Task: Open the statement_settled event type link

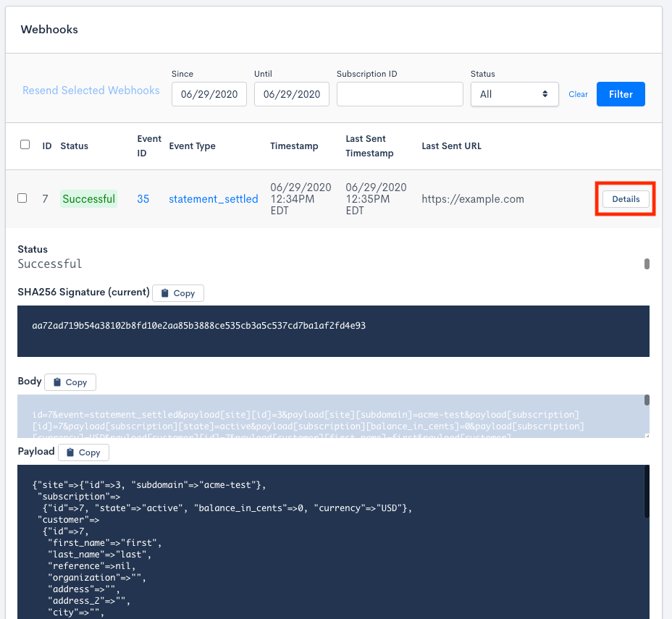Action: (x=214, y=199)
